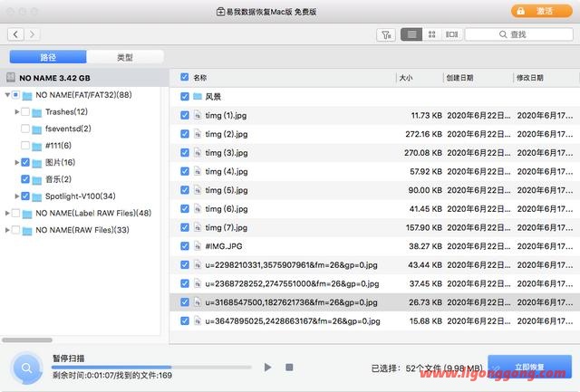Uncheck the 风景 folder checkbox

point(185,97)
